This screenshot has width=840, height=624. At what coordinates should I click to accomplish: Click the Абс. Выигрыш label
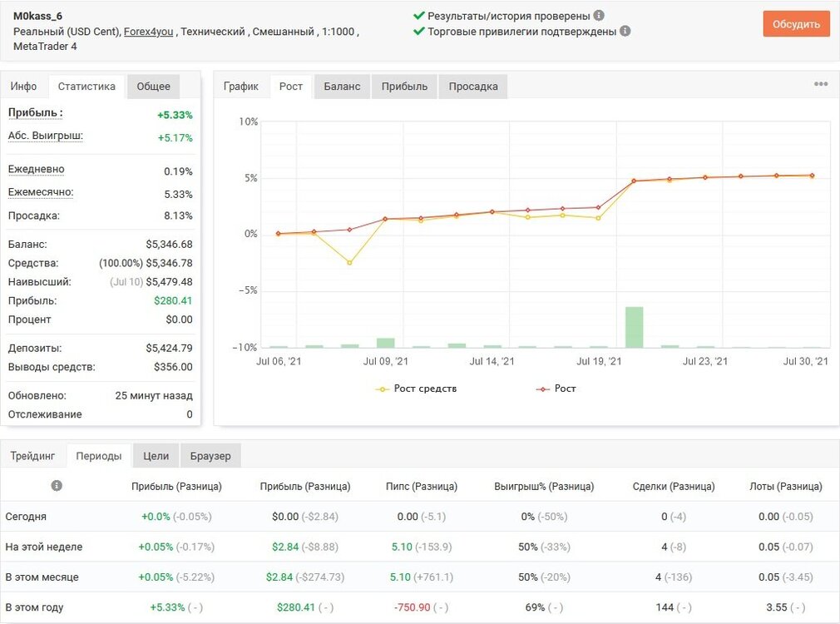point(46,136)
